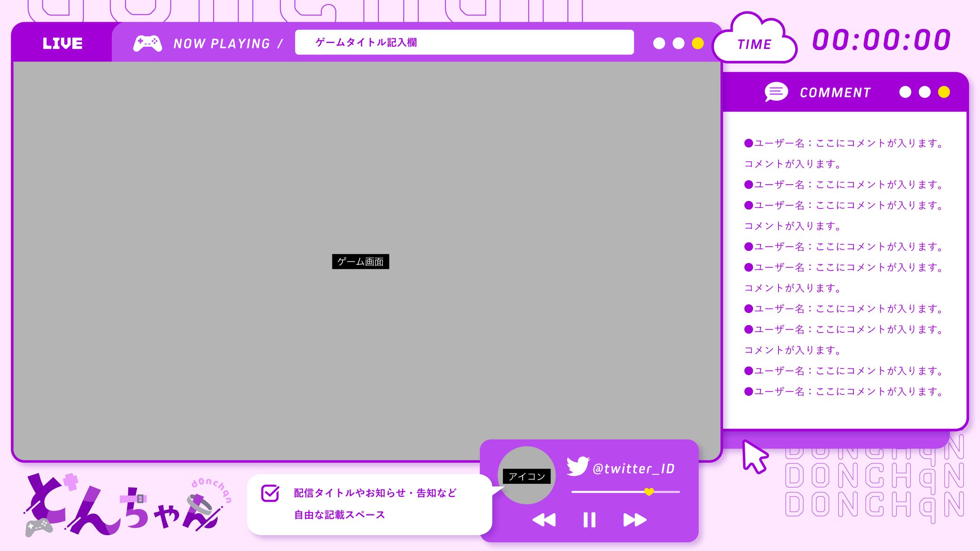Click the heart handle on the progress slider
The height and width of the screenshot is (551, 980).
(x=649, y=492)
